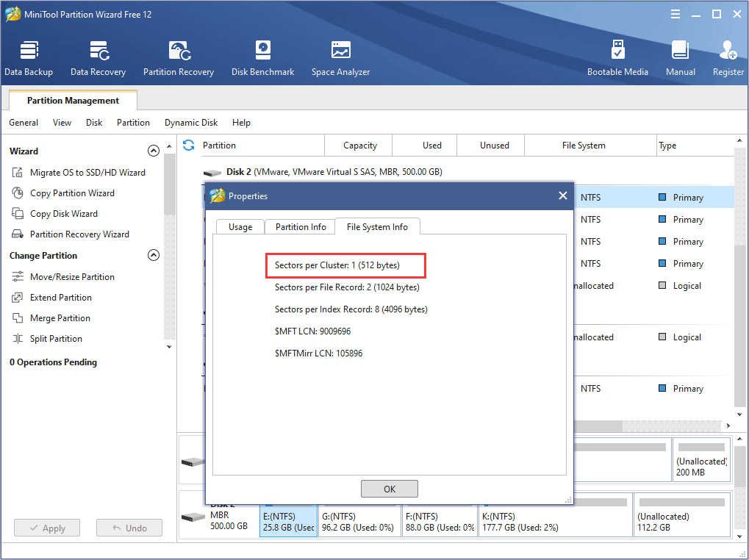Screen dimensions: 749x560
Task: Click the Copy Disk Wizard icon
Action: [18, 213]
